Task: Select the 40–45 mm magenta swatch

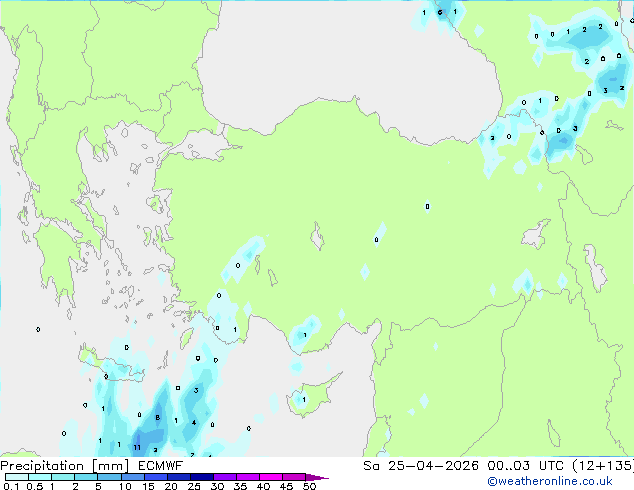Action: [x=271, y=477]
